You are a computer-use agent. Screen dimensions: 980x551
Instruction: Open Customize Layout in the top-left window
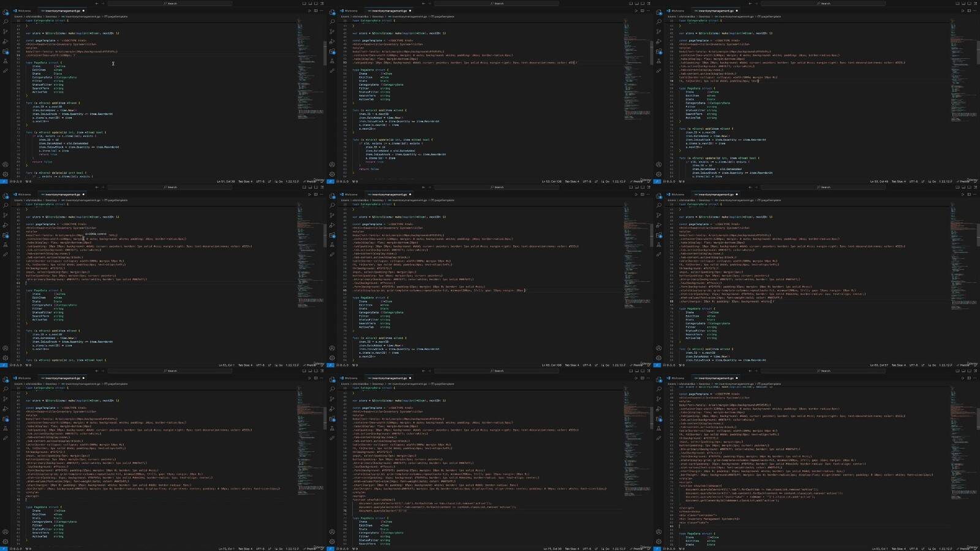(322, 4)
